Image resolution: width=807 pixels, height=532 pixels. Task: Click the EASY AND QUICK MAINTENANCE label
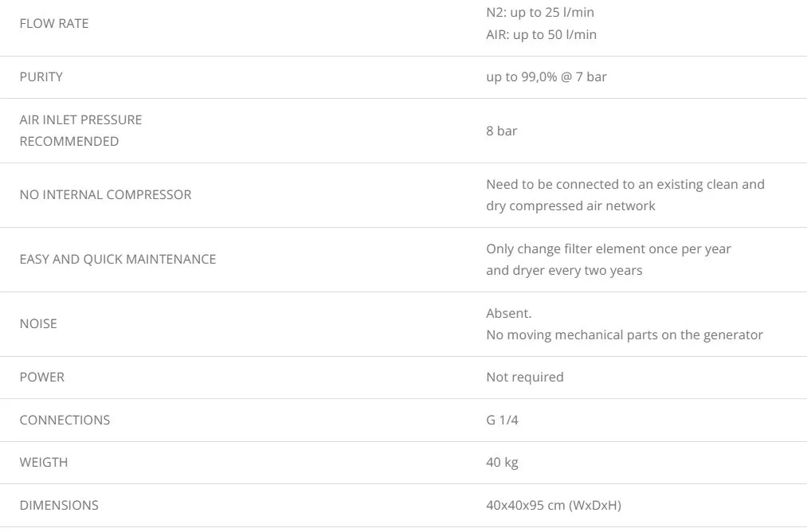pyautogui.click(x=118, y=260)
